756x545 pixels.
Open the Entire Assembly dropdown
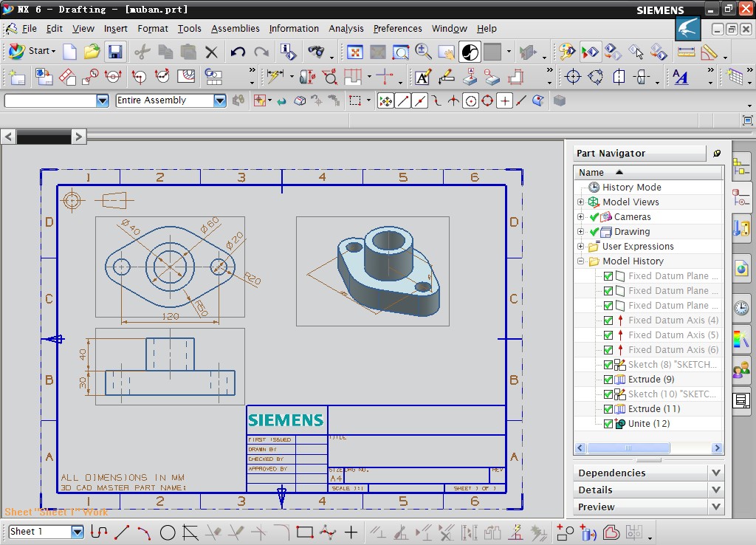220,100
